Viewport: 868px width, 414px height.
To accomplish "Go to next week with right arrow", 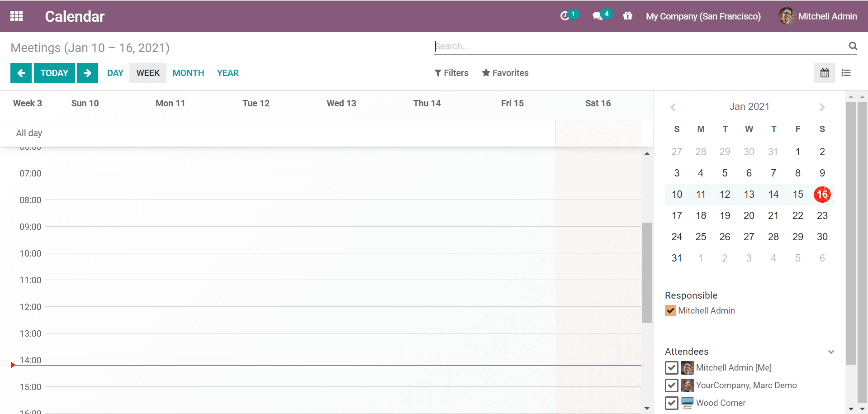I will [x=87, y=73].
